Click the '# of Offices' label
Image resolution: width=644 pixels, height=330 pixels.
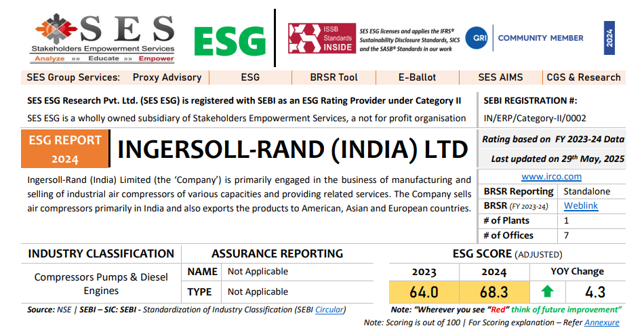pyautogui.click(x=508, y=235)
